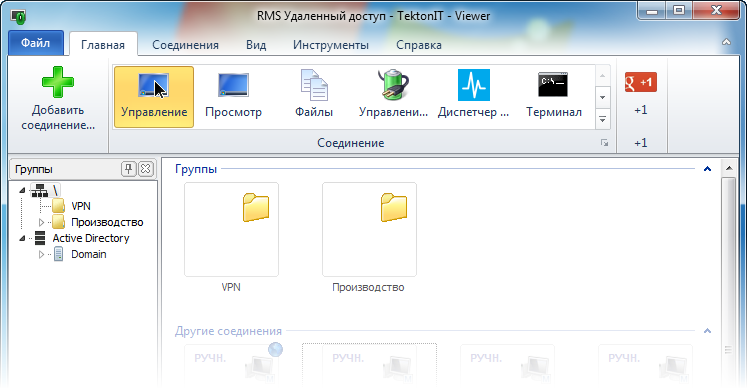This screenshot has height=389, width=747.
Task: Minimize the Viewer window
Action: (652, 10)
